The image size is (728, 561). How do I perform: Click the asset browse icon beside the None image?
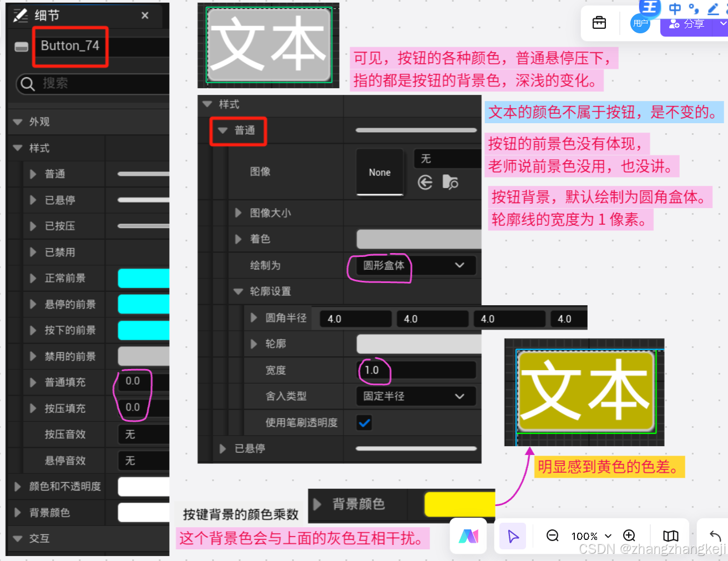[x=449, y=183]
